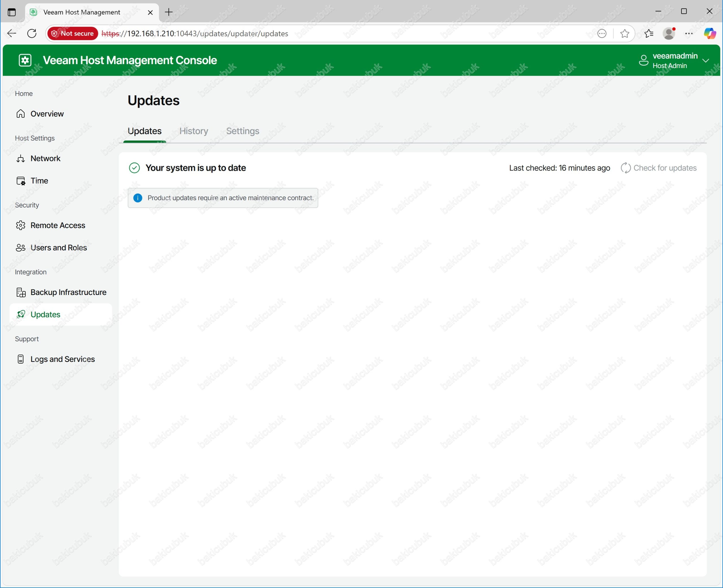Click 'Your system is up to date' text
Image resolution: width=723 pixels, height=588 pixels.
(196, 168)
